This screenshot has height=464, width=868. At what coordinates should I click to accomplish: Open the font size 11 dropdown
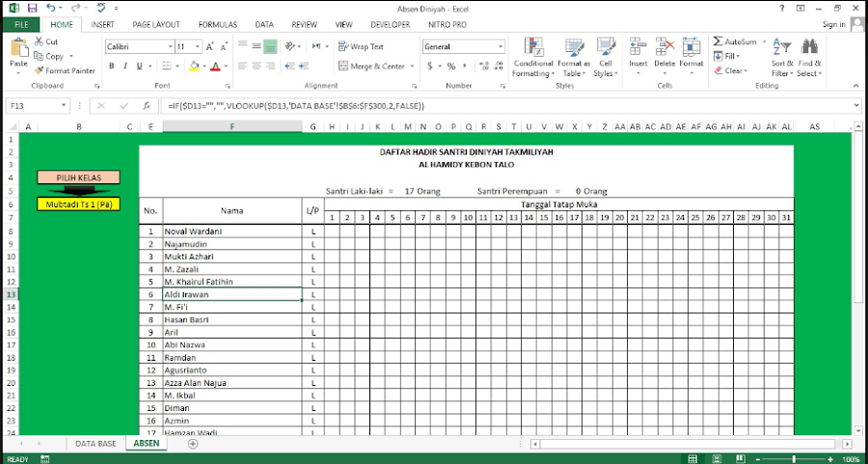tap(198, 47)
